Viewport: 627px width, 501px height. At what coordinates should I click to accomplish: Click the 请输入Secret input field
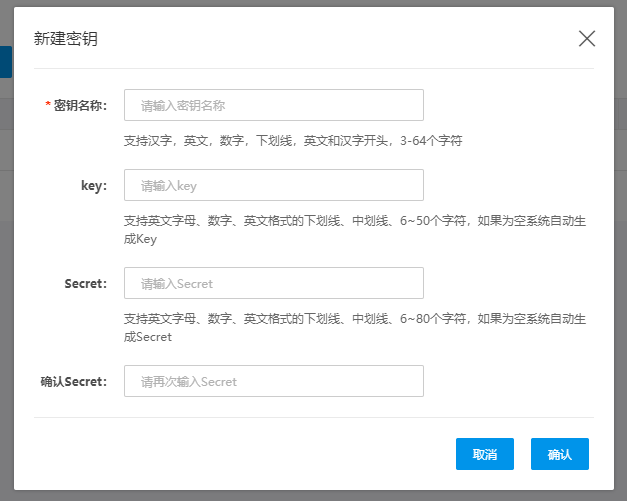click(x=273, y=283)
